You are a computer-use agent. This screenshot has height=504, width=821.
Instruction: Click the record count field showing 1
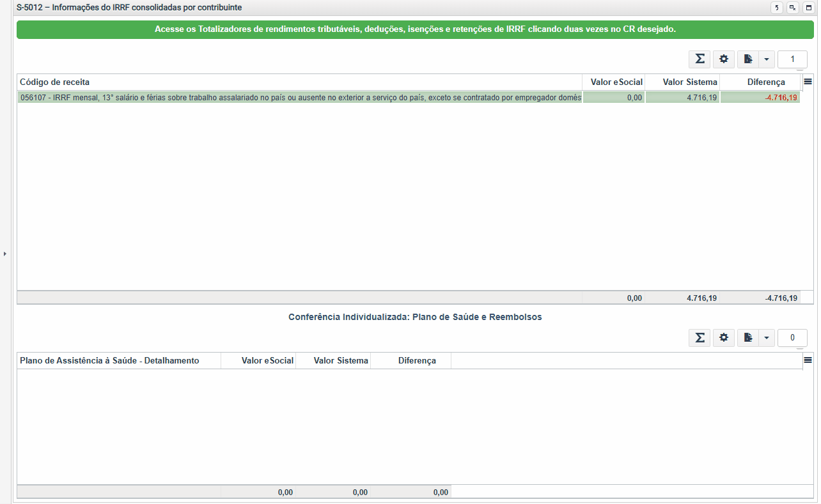[792, 59]
